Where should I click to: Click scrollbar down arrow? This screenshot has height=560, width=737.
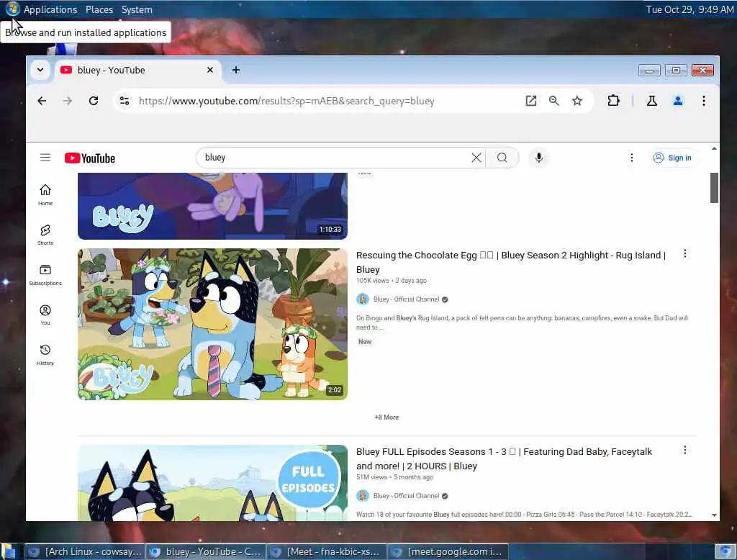click(x=714, y=515)
